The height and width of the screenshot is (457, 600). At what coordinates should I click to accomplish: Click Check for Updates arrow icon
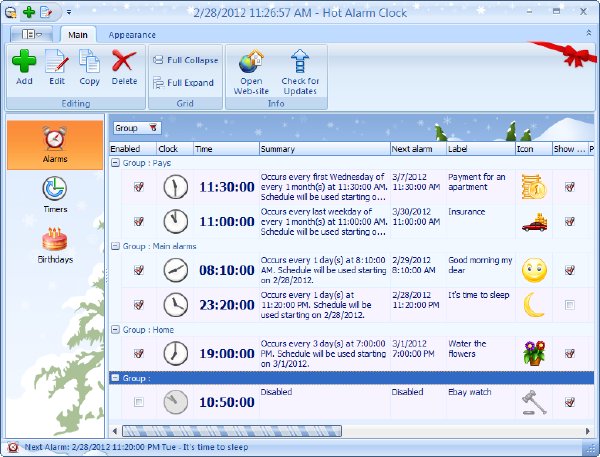[300, 61]
